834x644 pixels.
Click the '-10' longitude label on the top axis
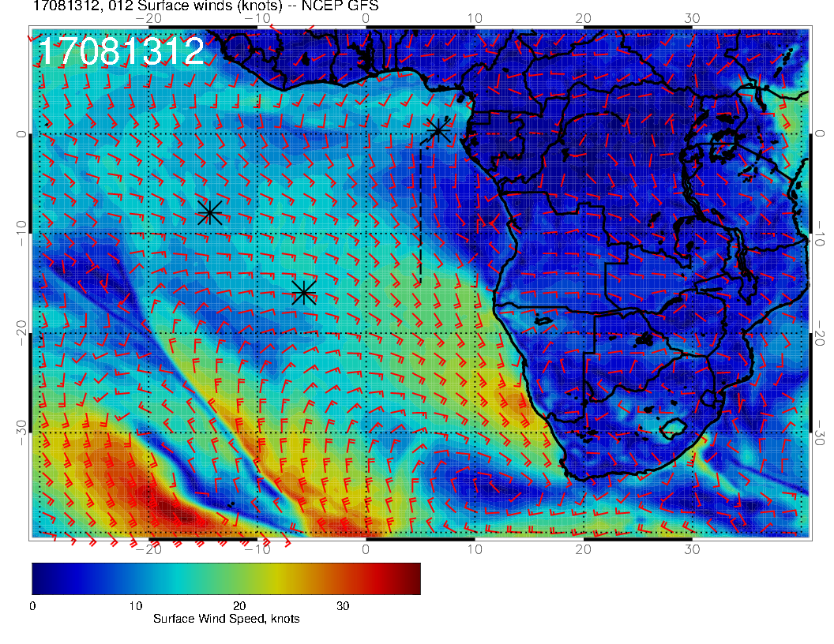pos(257,18)
